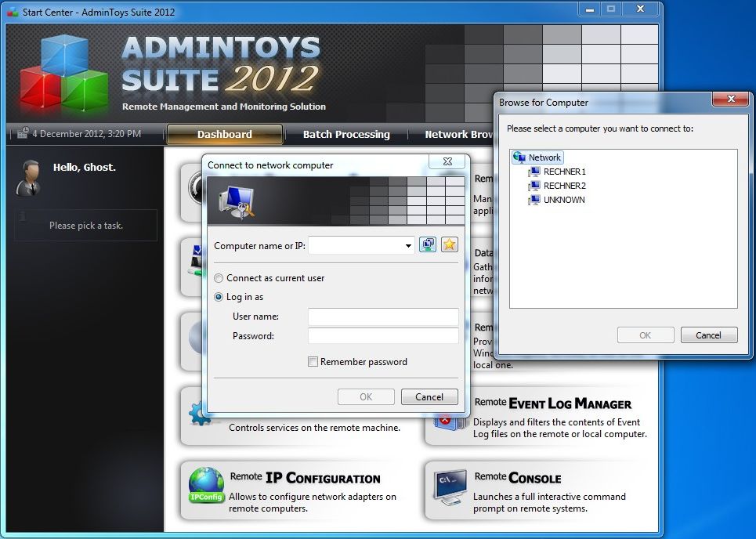
Task: Click the computer and keys dialog icon
Action: coord(237,203)
